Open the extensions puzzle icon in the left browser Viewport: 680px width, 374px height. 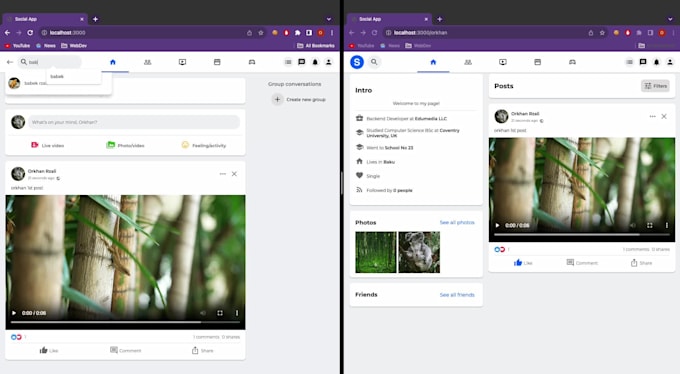point(298,33)
